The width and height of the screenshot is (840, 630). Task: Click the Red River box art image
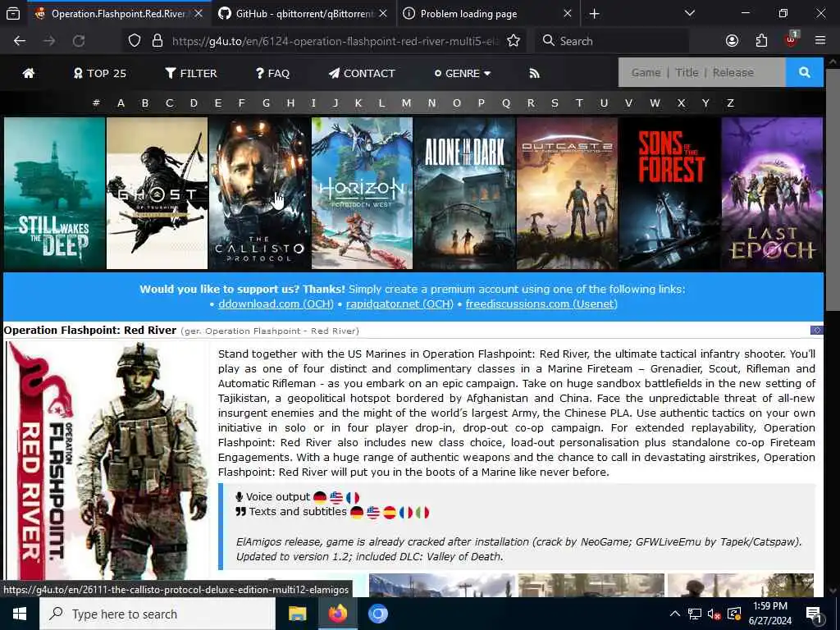pyautogui.click(x=107, y=461)
